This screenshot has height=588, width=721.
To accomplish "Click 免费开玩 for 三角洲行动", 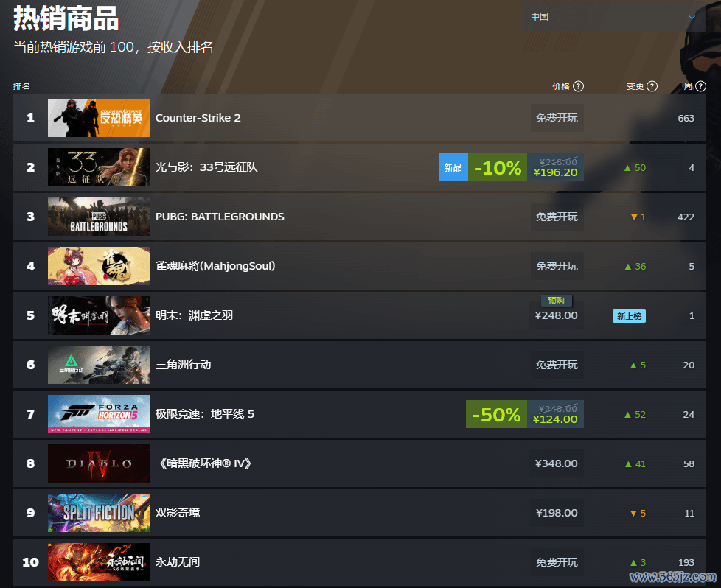I will click(557, 365).
